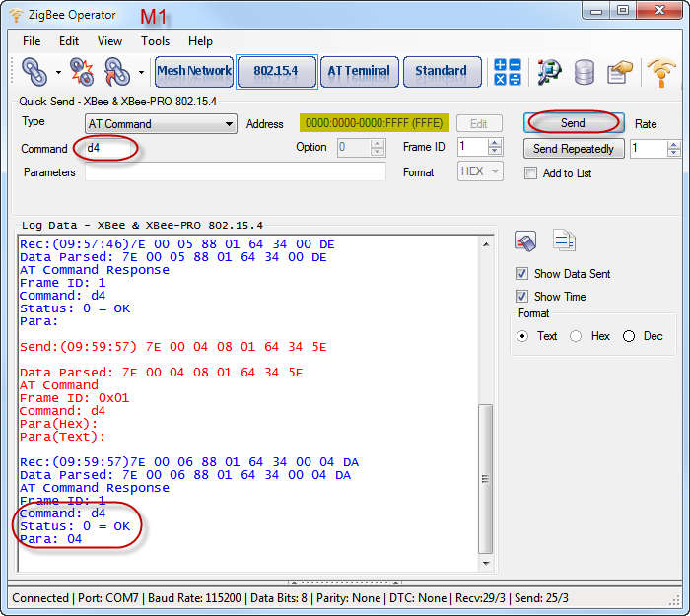Decrease the Frame ID value
Image resolution: width=690 pixels, height=616 pixels.
click(495, 151)
